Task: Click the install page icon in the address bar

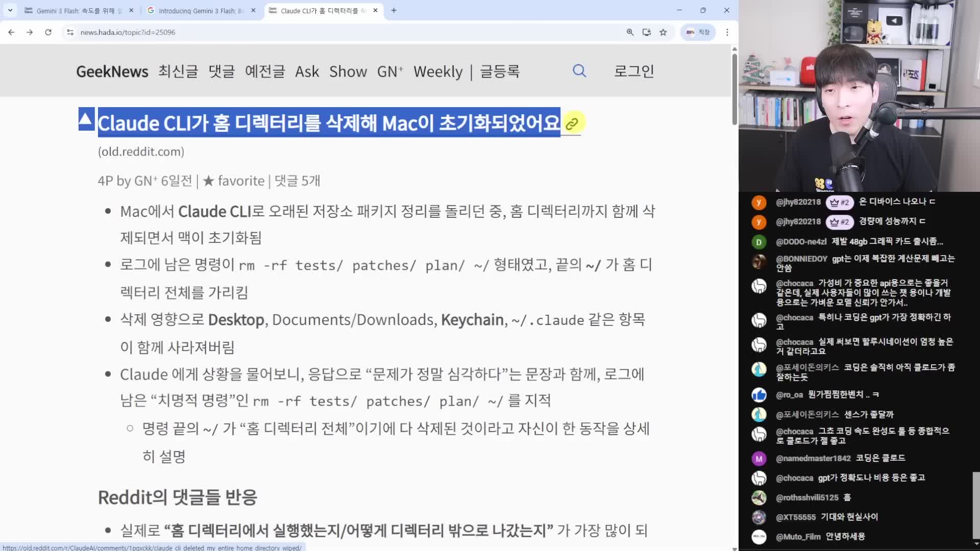Action: [x=647, y=32]
